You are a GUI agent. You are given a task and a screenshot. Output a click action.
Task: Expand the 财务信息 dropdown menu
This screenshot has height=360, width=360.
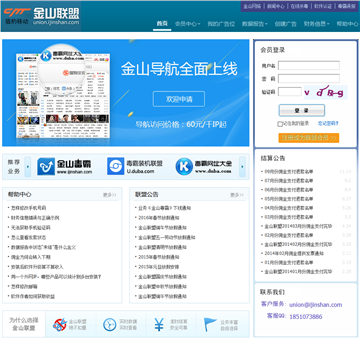[x=316, y=24]
